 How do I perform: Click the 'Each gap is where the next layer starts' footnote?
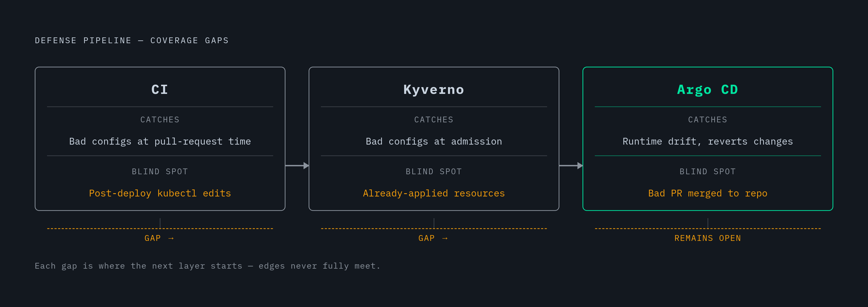208,266
